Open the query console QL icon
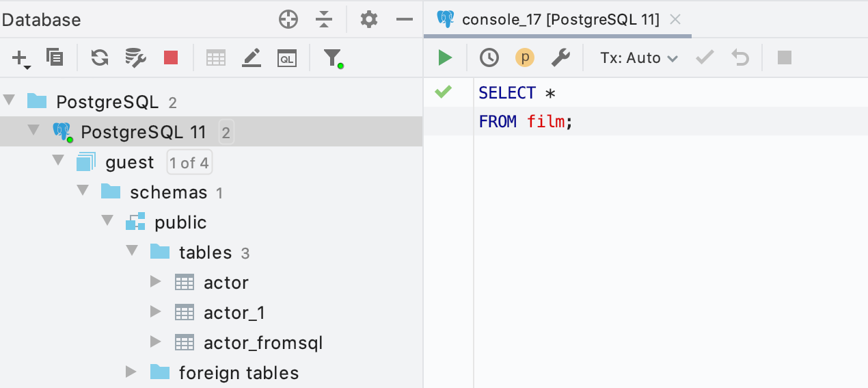 (x=287, y=58)
